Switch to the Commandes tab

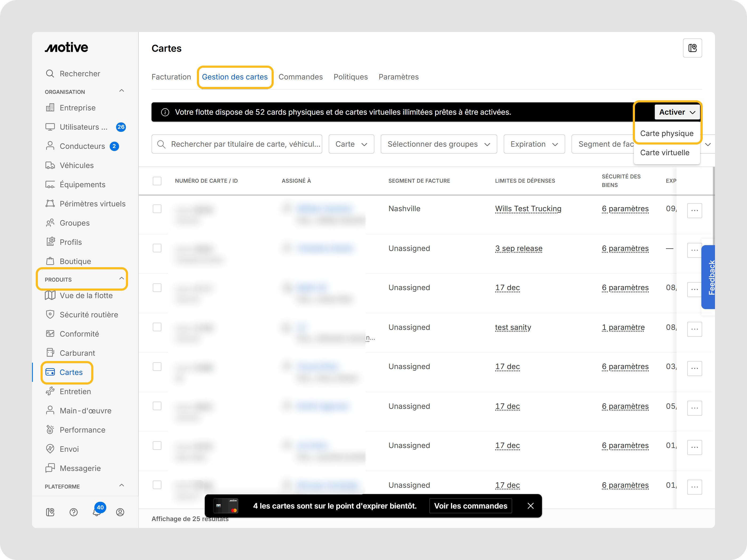pos(301,77)
